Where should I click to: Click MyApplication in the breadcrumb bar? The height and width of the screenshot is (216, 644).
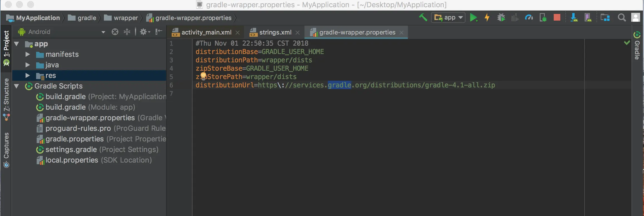coord(33,18)
